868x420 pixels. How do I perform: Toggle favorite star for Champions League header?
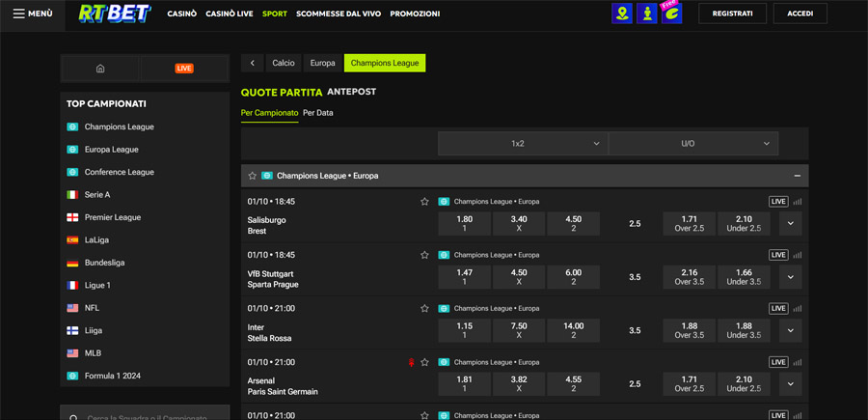253,176
